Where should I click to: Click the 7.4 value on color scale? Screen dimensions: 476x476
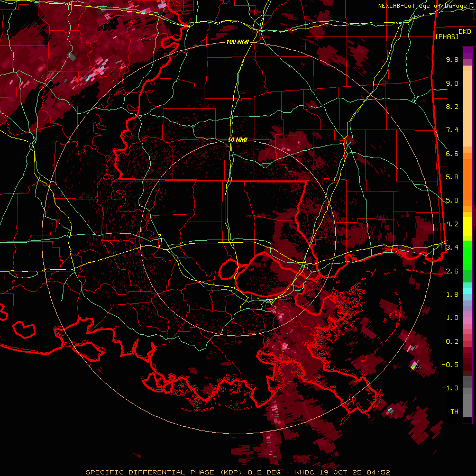(x=452, y=130)
